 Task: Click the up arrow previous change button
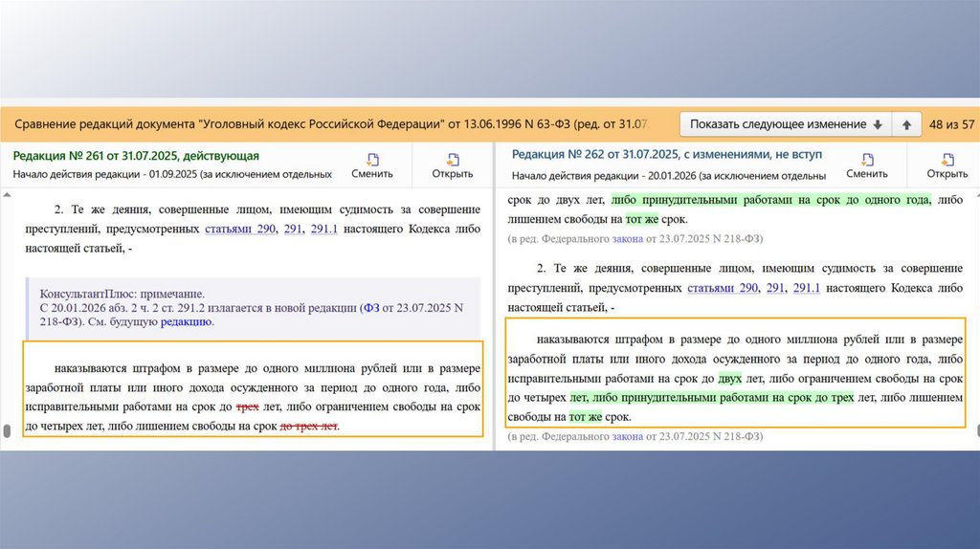pyautogui.click(x=906, y=124)
